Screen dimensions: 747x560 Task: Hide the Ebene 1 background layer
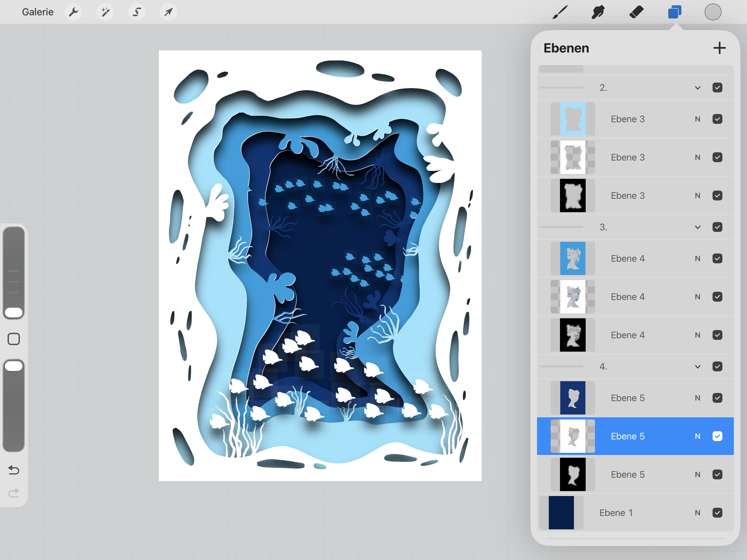click(717, 513)
